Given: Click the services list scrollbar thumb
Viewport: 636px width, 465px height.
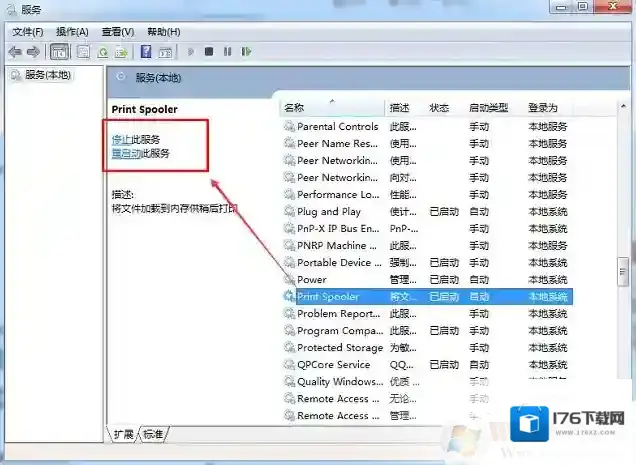Looking at the screenshot, I should [x=623, y=272].
